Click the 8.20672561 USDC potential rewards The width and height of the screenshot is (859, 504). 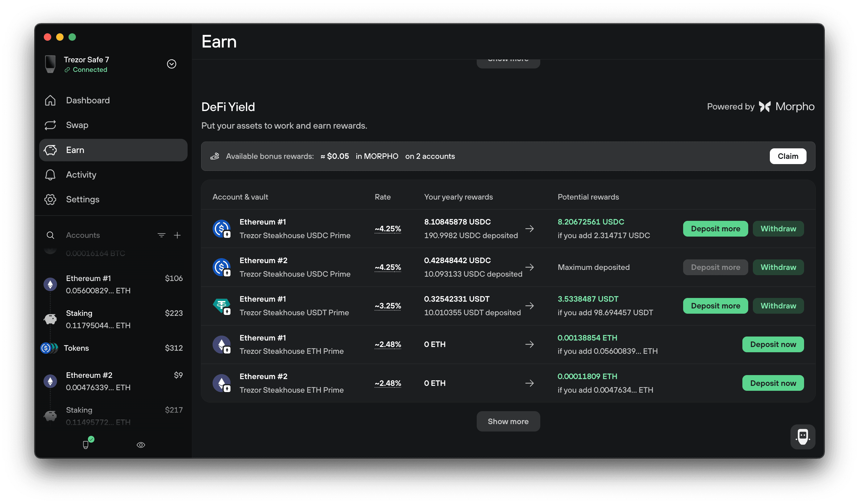(591, 222)
